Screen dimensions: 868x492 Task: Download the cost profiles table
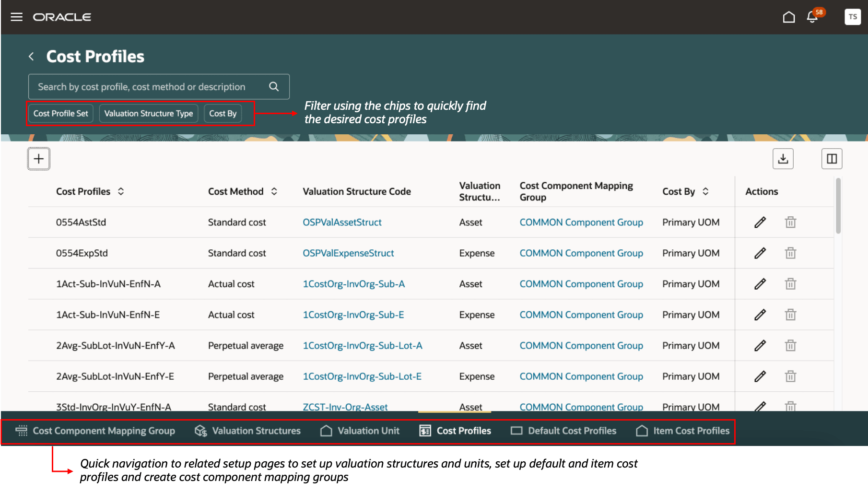(x=783, y=159)
